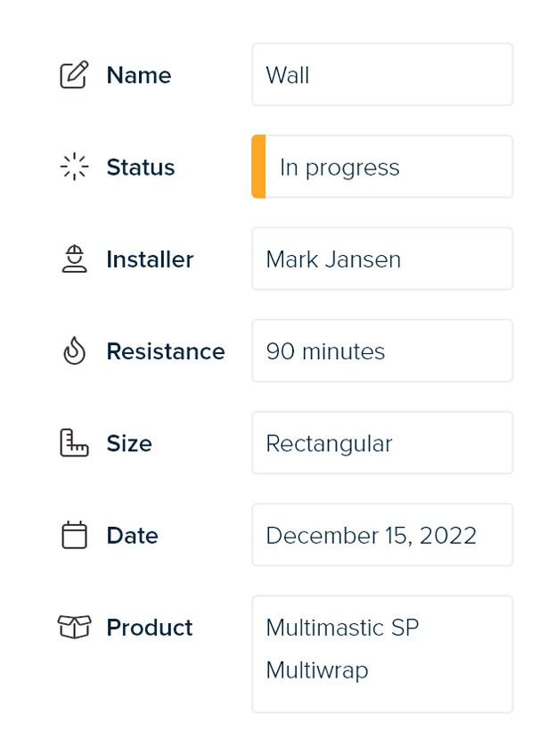
Task: Click the ruler icon next to Size
Action: 73,442
